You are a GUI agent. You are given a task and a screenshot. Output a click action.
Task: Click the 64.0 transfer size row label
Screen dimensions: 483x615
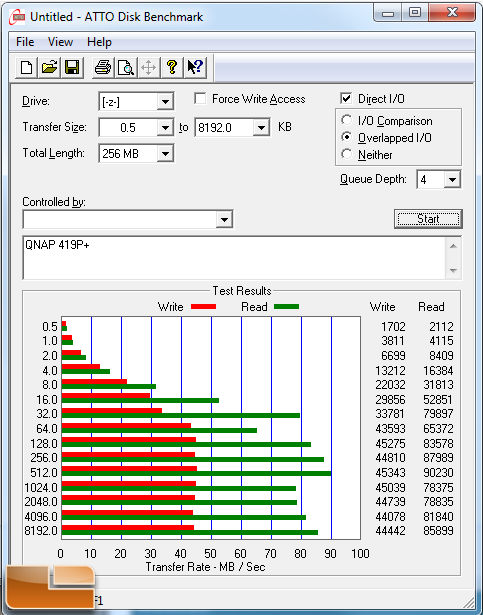(x=47, y=429)
